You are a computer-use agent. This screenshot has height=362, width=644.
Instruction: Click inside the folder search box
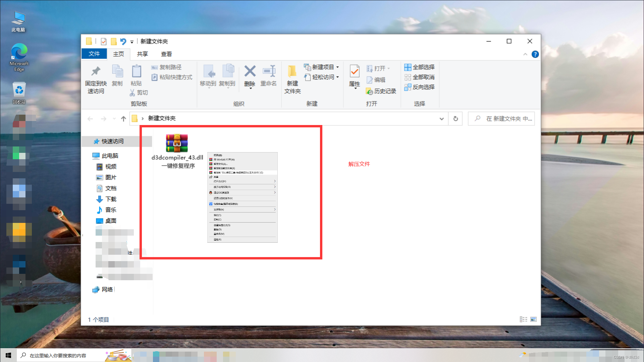pyautogui.click(x=503, y=118)
